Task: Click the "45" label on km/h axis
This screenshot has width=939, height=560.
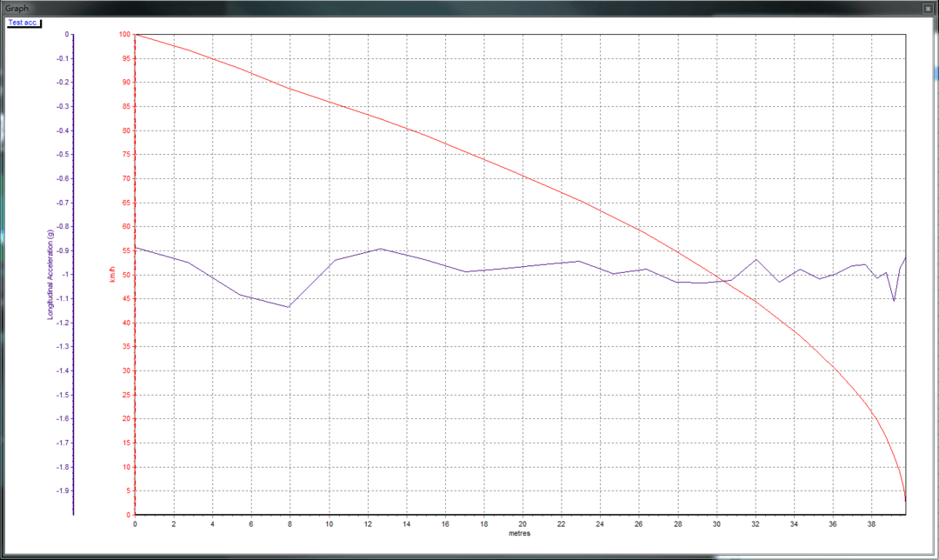Action: [126, 299]
